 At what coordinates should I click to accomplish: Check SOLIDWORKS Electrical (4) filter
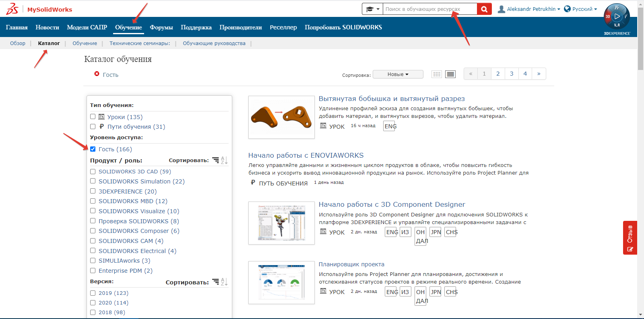coord(93,251)
